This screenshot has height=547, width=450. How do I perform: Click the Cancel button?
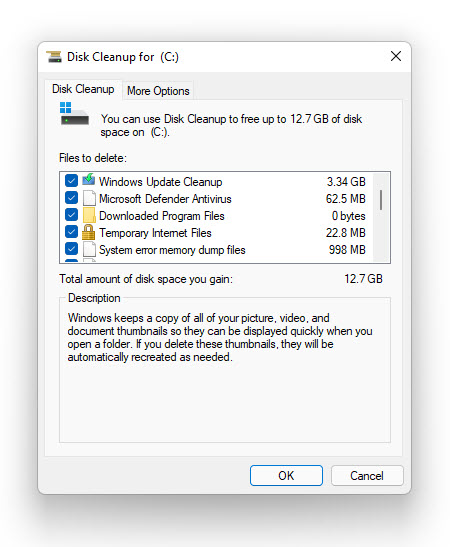[x=367, y=475]
